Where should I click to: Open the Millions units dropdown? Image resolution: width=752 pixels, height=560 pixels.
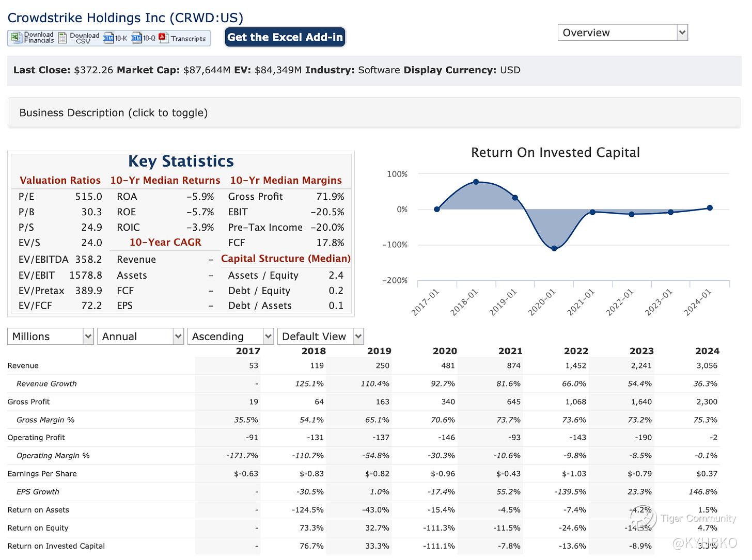(x=50, y=337)
